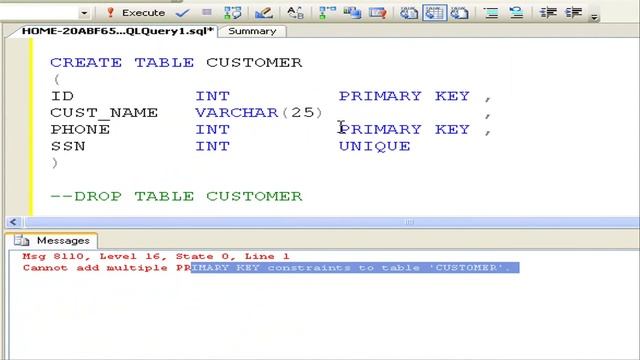Screen dimensions: 640x360
Task: Select the Messages results tab
Action: (x=51, y=240)
